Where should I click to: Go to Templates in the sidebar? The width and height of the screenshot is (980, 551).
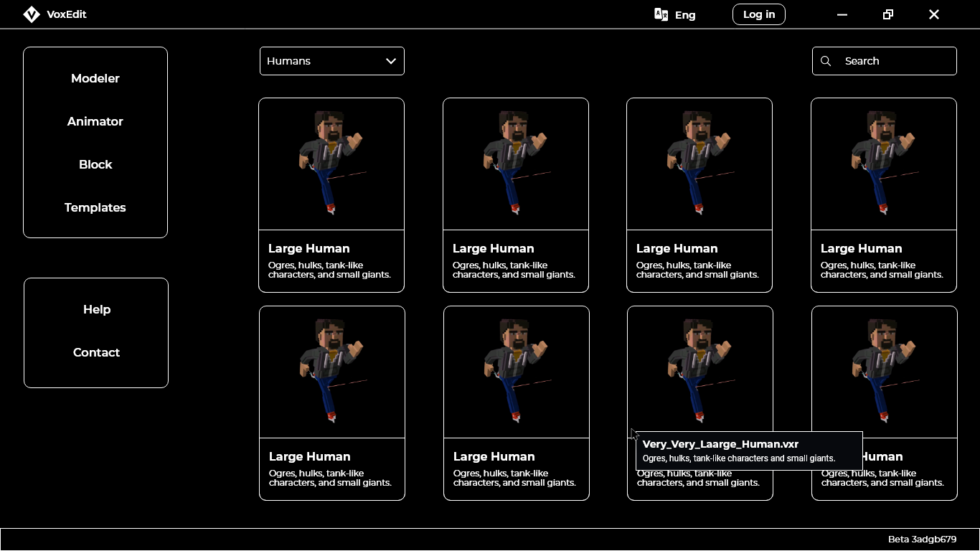pos(95,207)
